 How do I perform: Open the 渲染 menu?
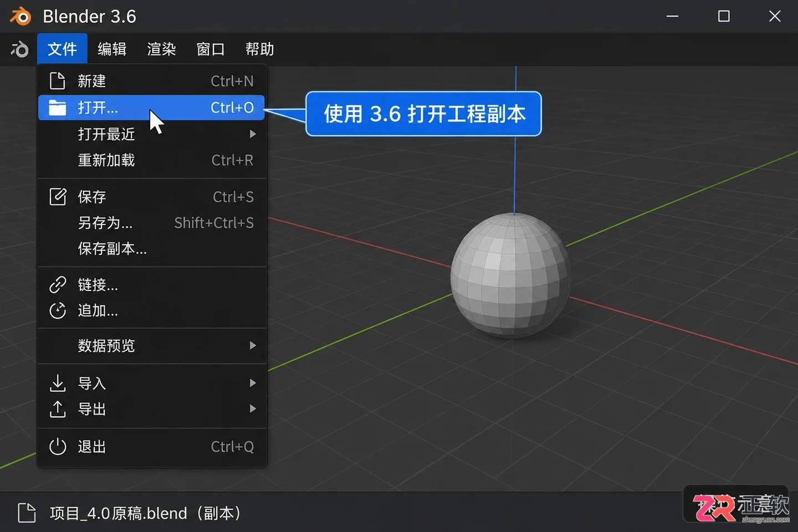(161, 49)
